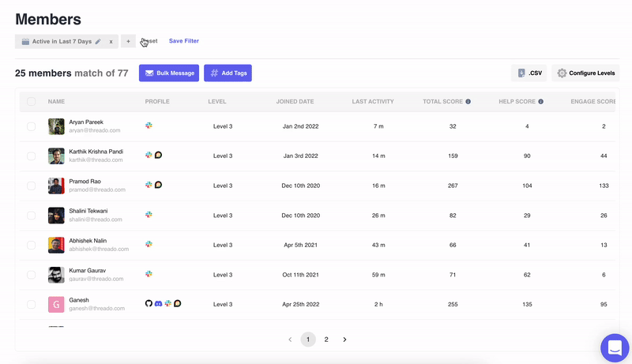The height and width of the screenshot is (364, 632).
Task: Open Bulk Message dialog
Action: point(169,73)
